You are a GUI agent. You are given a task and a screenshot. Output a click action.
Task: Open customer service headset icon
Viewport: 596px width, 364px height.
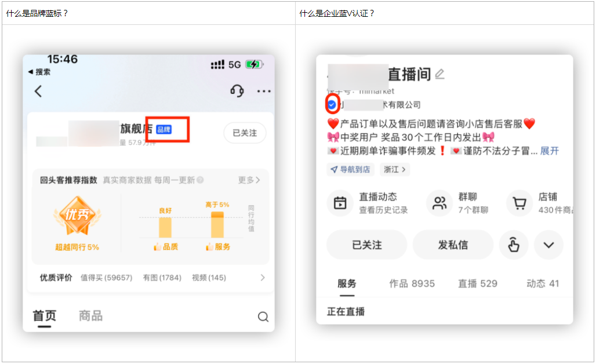click(x=237, y=91)
